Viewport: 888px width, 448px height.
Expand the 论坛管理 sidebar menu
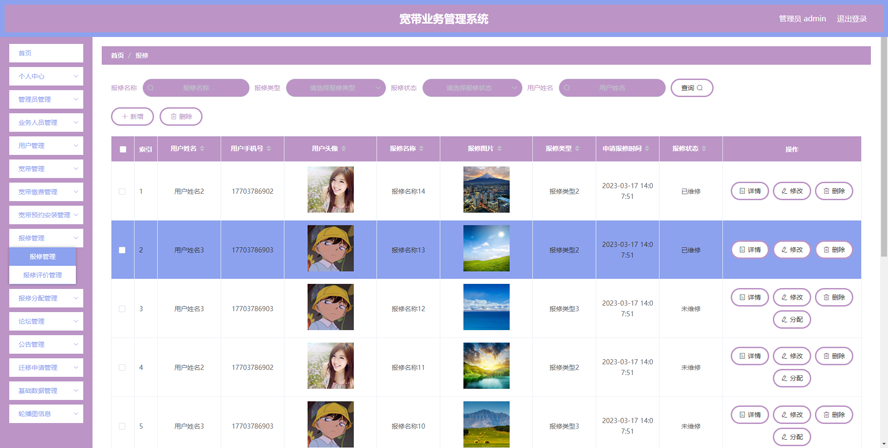point(46,321)
